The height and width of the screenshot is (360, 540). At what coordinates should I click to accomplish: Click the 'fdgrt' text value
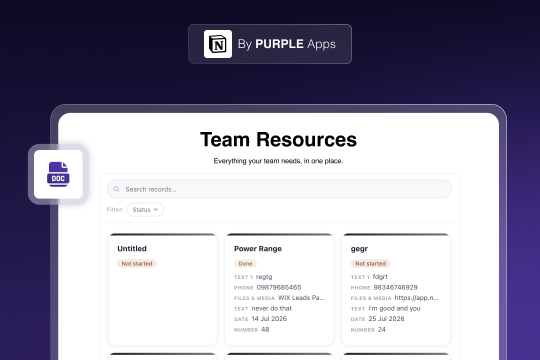click(x=380, y=277)
